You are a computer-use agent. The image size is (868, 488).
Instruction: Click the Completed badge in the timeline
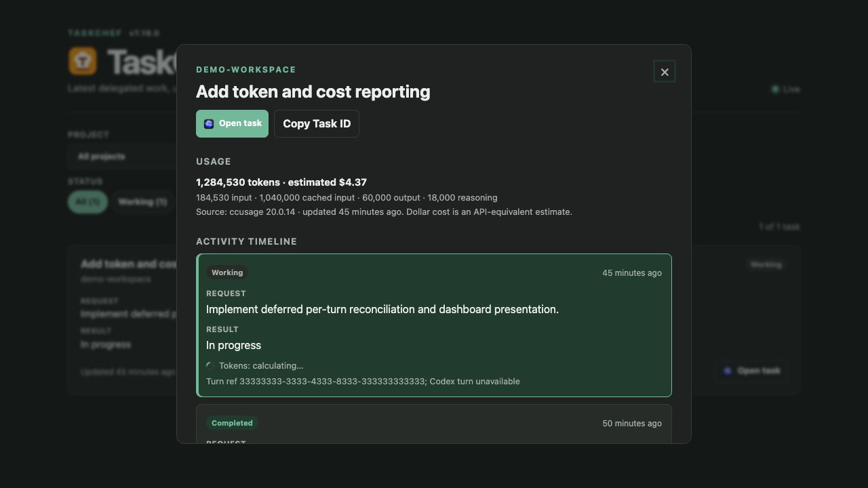coord(232,423)
